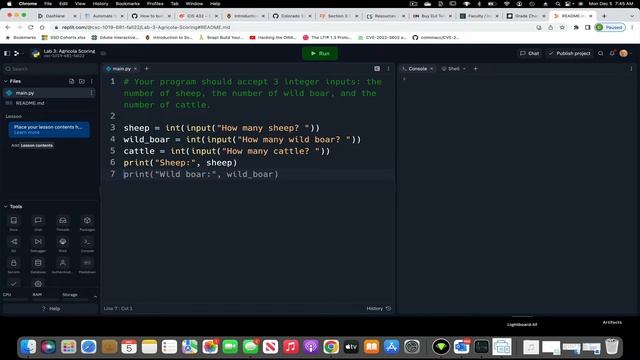Click the replit.com address bar

(x=294, y=27)
